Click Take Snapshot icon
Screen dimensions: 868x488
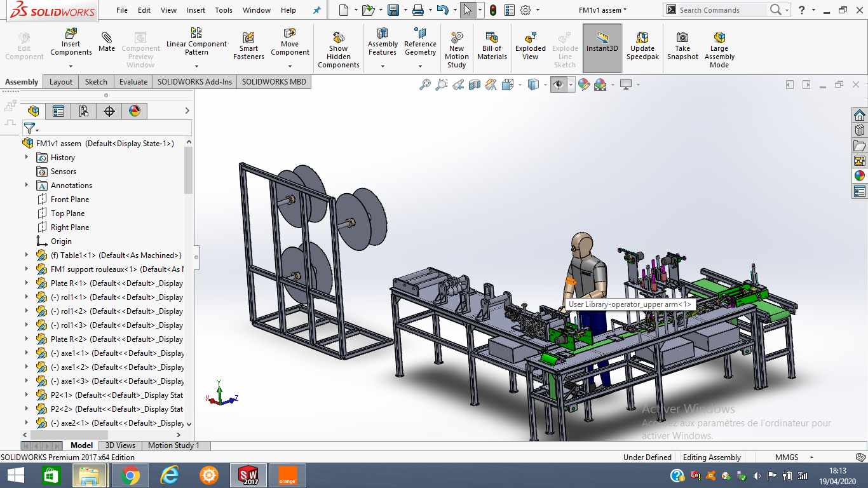coord(682,38)
